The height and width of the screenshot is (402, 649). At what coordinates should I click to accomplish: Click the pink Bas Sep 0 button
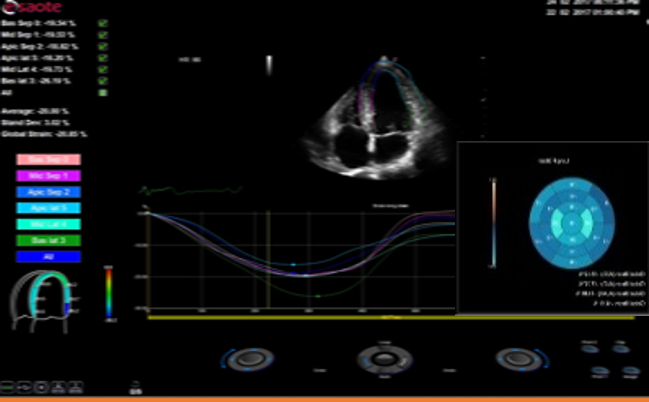click(48, 159)
